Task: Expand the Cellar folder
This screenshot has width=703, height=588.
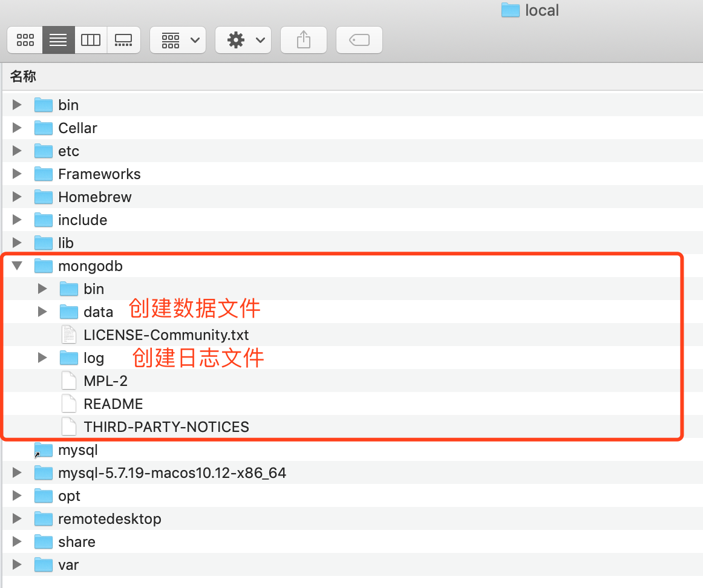Action: [17, 128]
